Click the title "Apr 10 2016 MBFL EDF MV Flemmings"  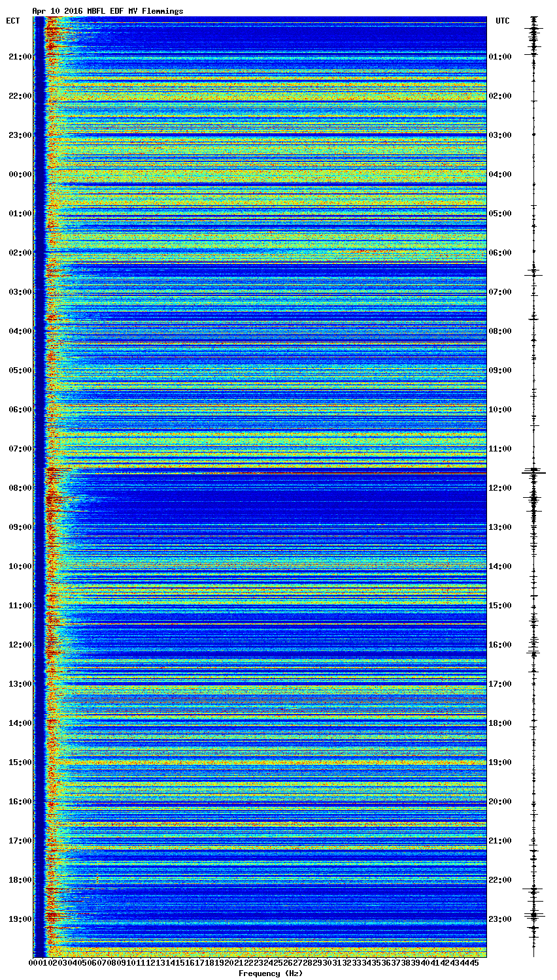[108, 11]
